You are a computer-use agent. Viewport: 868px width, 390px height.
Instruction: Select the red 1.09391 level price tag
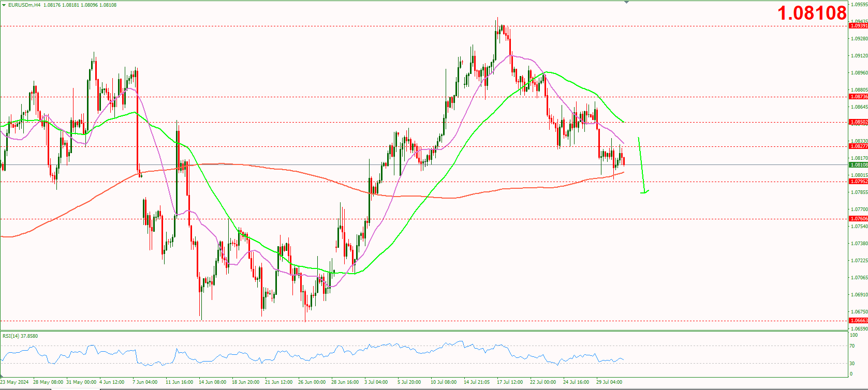(859, 25)
